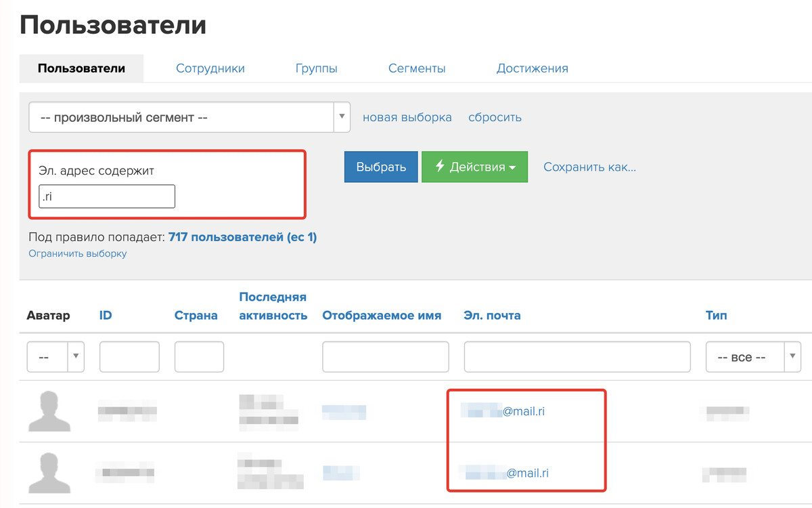Image resolution: width=812 pixels, height=508 pixels.
Task: Click the Ограничить выборку link
Action: pos(77,253)
